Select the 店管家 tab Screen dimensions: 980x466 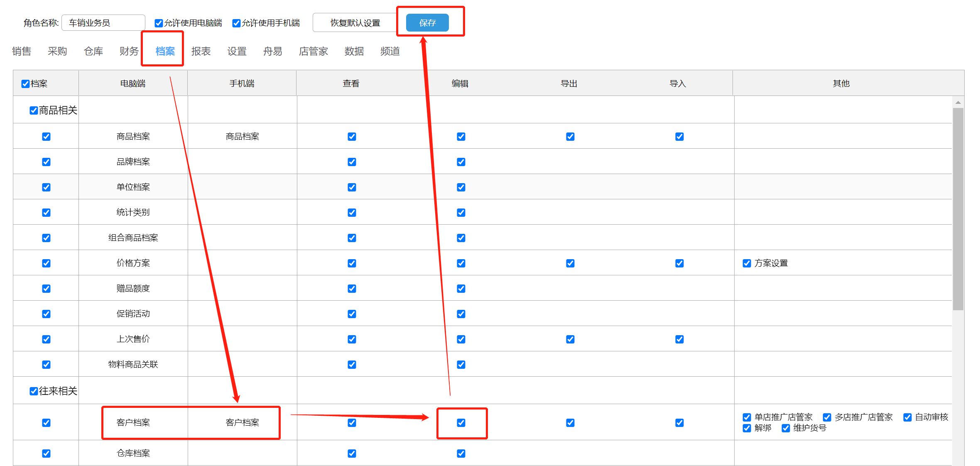pyautogui.click(x=313, y=51)
